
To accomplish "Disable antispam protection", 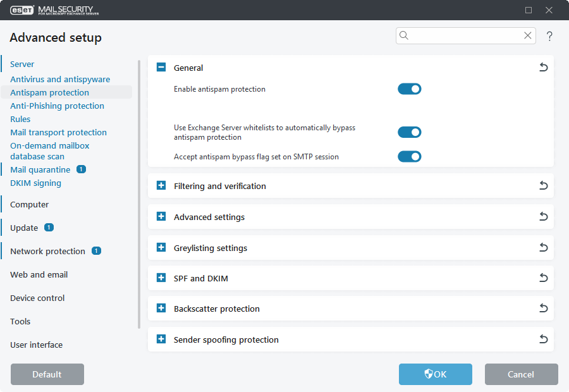I will 409,89.
